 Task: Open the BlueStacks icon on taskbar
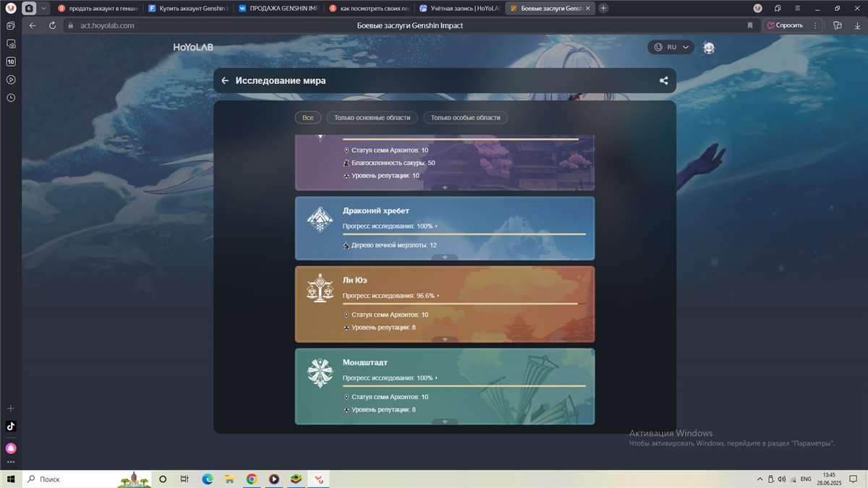297,479
